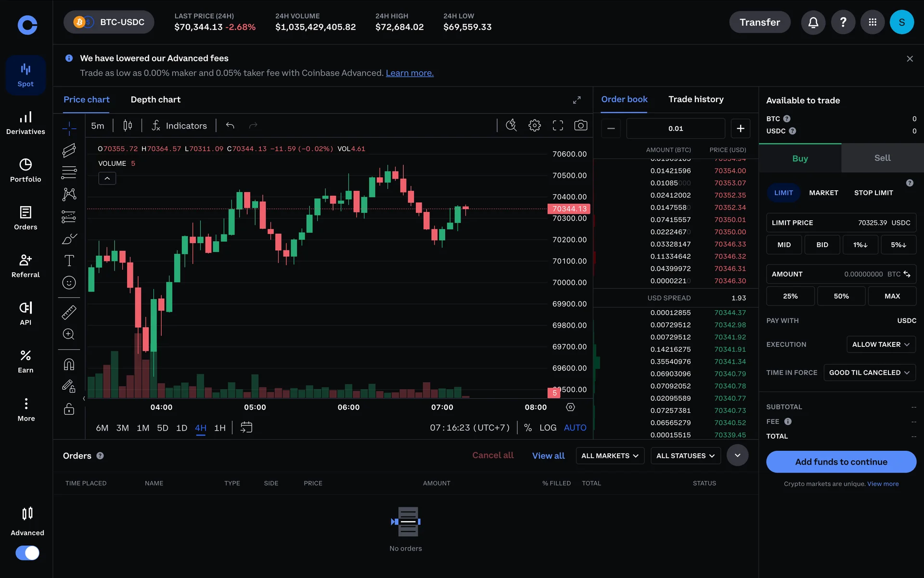The image size is (924, 578).
Task: Switch order side to Sell
Action: pos(882,158)
